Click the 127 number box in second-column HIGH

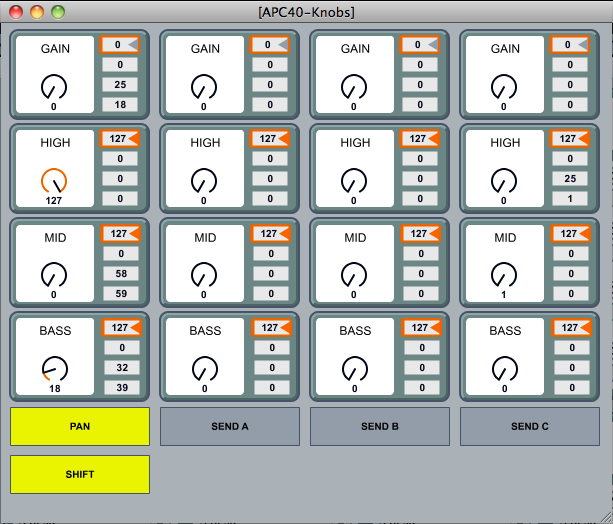pyautogui.click(x=270, y=139)
